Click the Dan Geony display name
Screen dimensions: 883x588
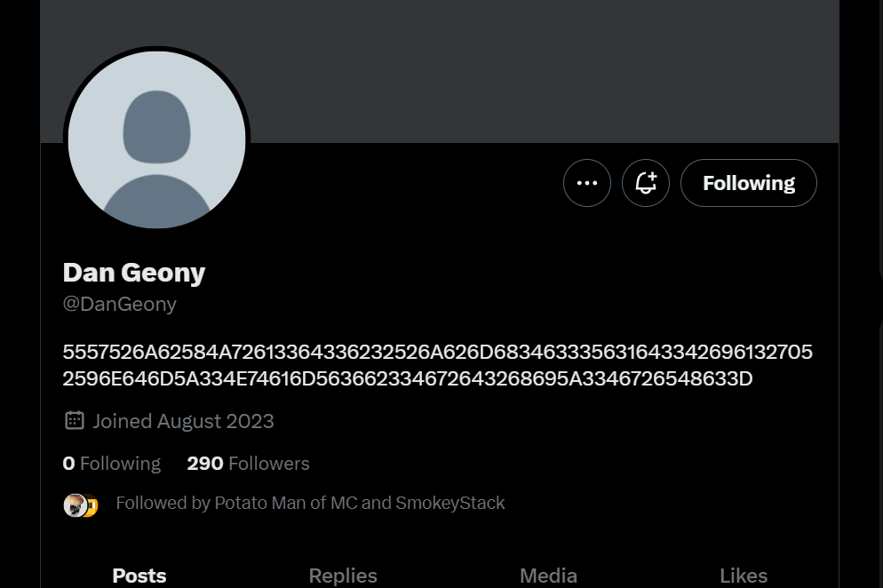134,273
